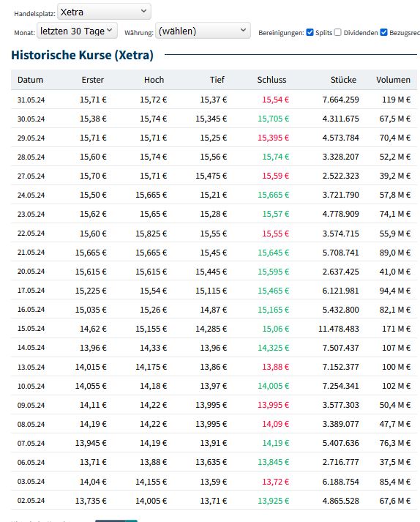The width and height of the screenshot is (420, 522).
Task: Select the date 06.05.24
Action: pos(31,462)
